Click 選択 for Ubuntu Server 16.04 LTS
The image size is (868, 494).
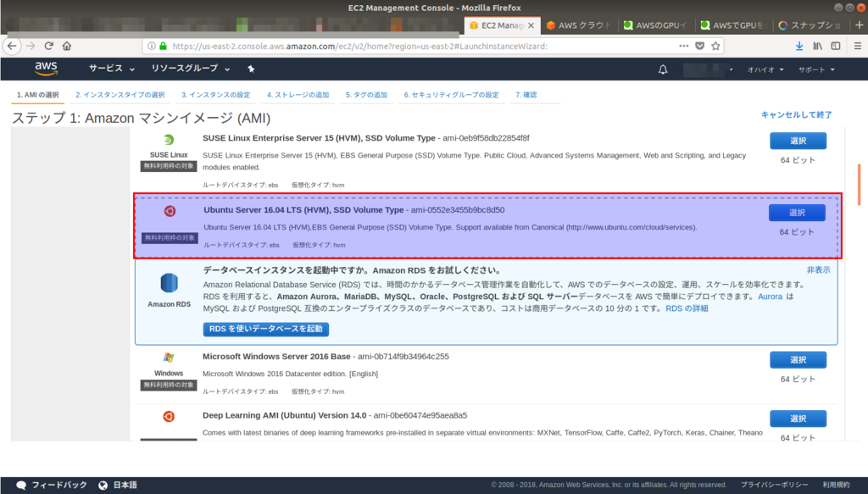point(797,213)
